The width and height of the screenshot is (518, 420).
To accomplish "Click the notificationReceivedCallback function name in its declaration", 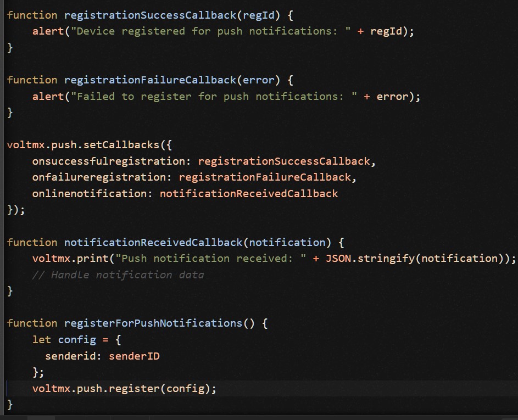I will pos(153,243).
